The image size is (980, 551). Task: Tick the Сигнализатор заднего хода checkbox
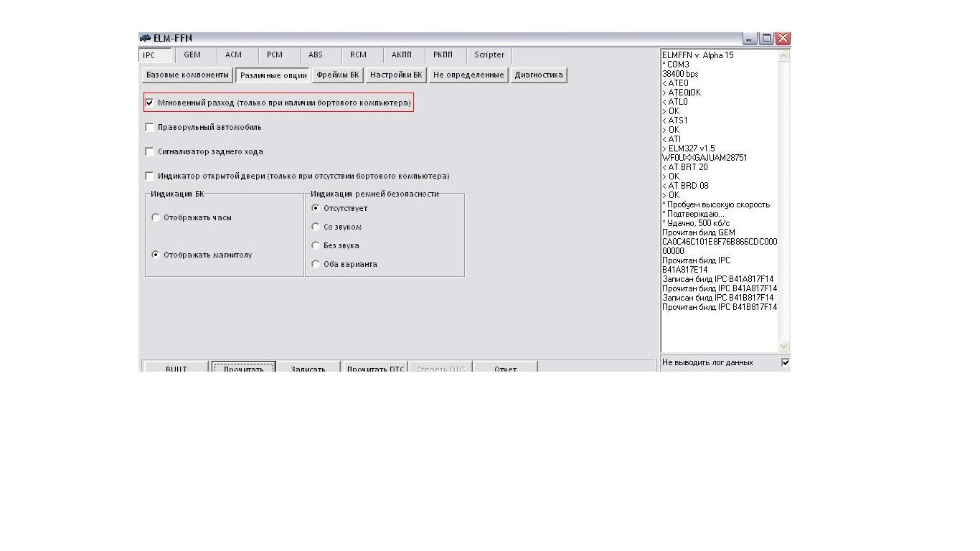click(x=149, y=151)
